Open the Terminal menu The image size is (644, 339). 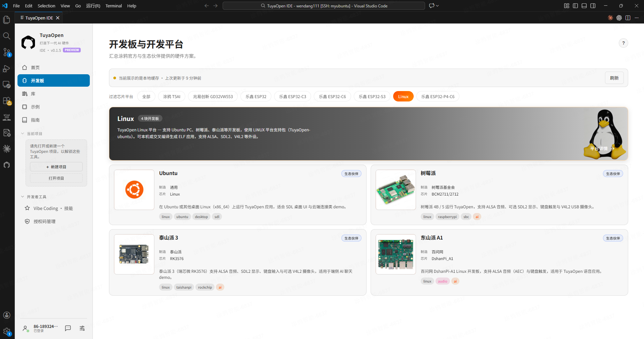tap(114, 6)
